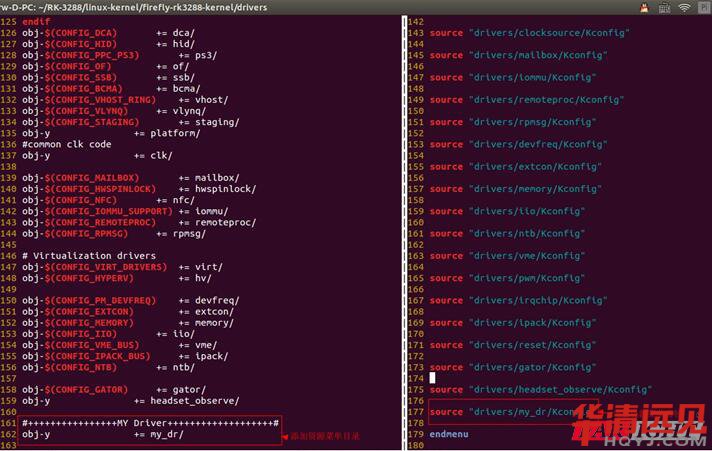Click the vertical split divider between panes
The height and width of the screenshot is (451, 712).
(x=404, y=230)
